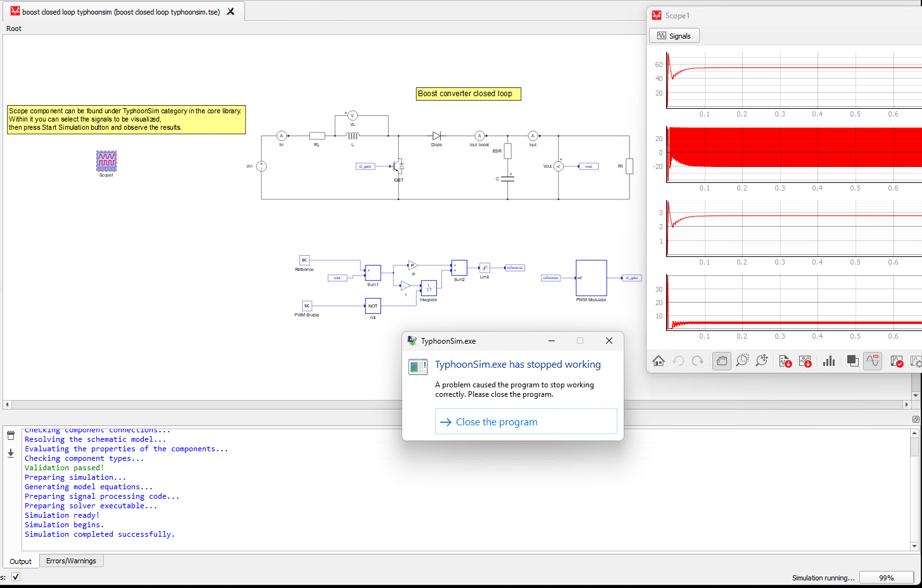922x588 pixels.
Task: Open the Errors/Warnings tab
Action: coord(71,561)
